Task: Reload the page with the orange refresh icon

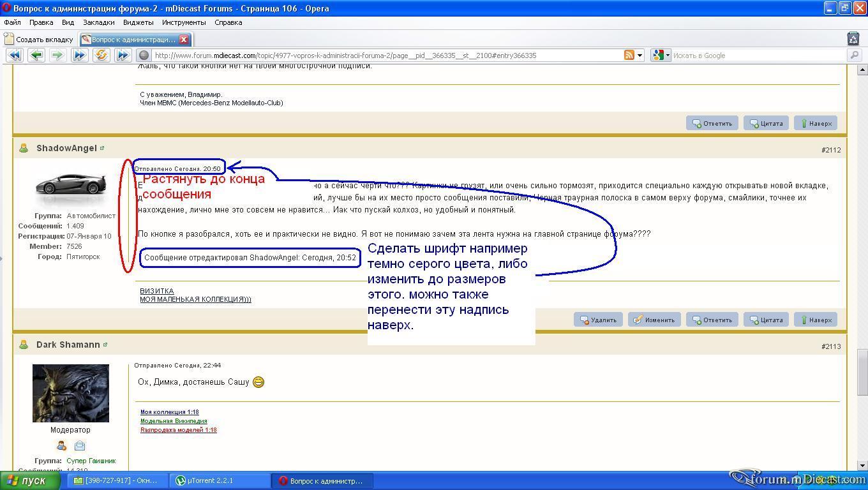Action: pyautogui.click(x=101, y=56)
